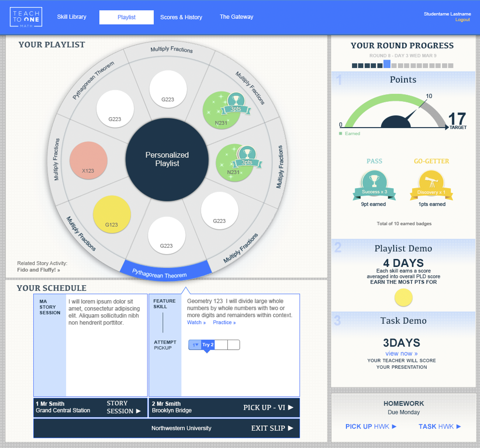
Task: Open the attempt number 1 dropdown
Action: click(x=195, y=345)
